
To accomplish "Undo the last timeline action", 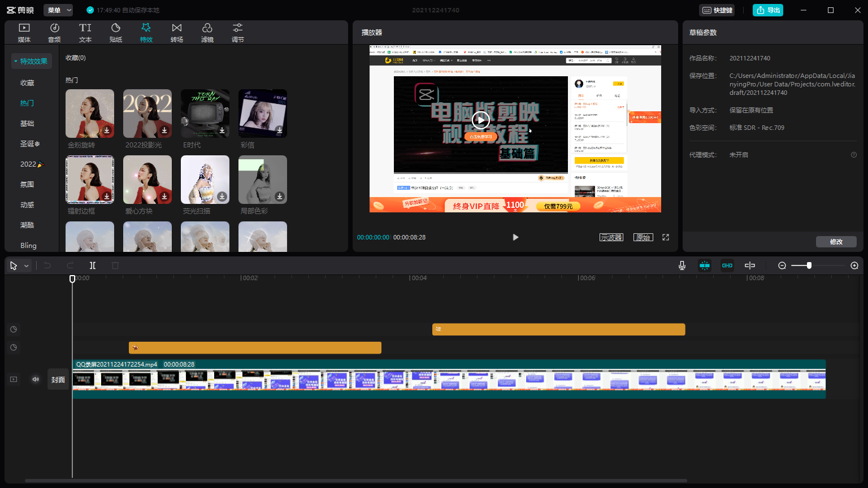I will tap(47, 265).
